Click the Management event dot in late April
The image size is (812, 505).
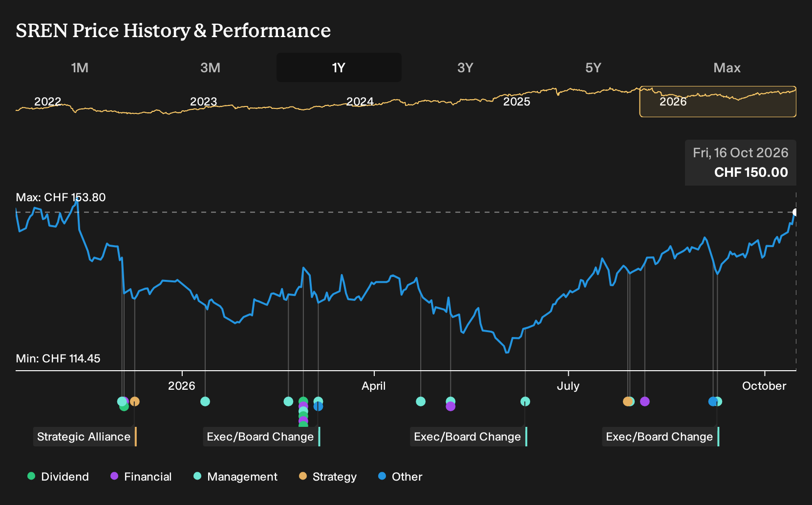pos(421,401)
